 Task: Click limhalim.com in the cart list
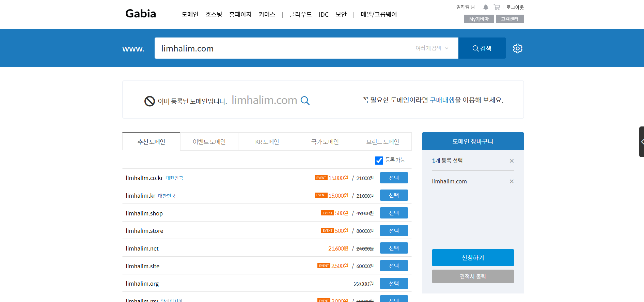point(450,181)
